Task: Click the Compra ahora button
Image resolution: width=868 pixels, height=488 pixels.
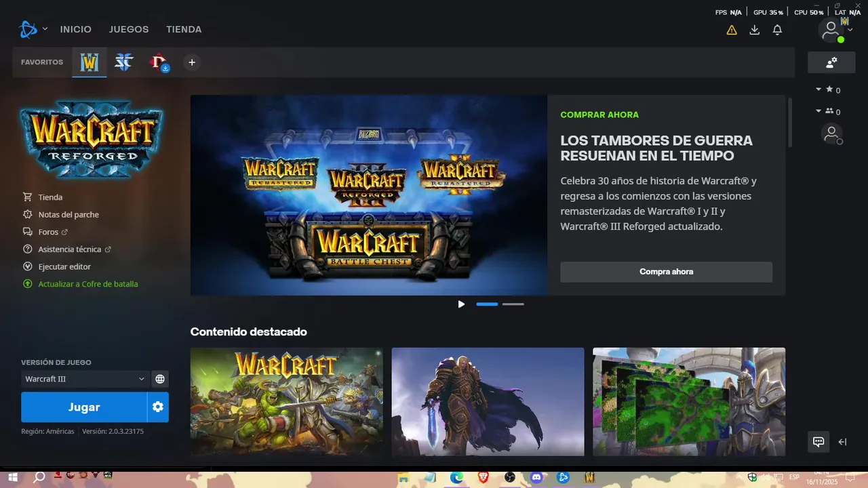Action: pos(666,272)
